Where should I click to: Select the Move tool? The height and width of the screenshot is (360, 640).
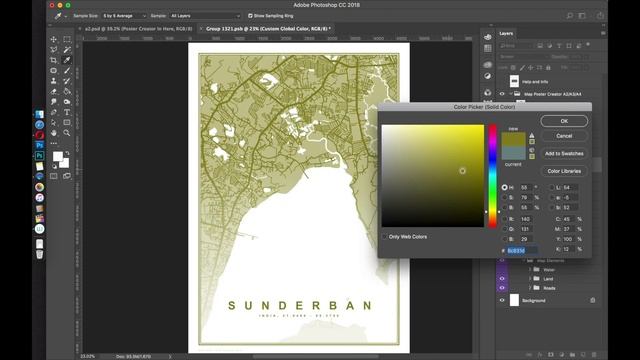point(53,39)
